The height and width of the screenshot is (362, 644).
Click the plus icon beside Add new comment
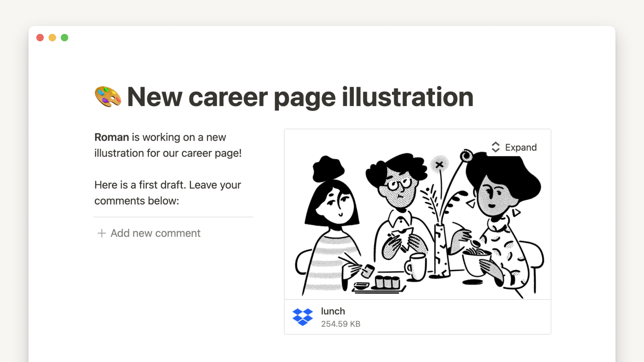pyautogui.click(x=101, y=233)
